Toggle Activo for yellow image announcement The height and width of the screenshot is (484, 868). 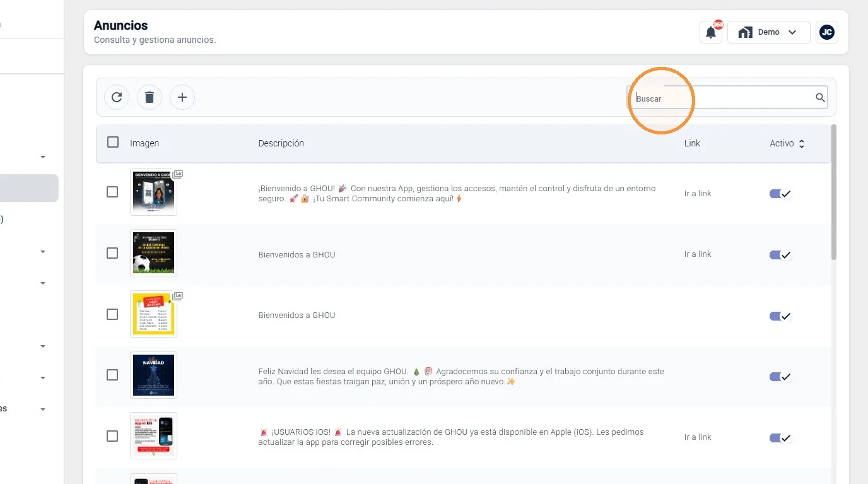point(780,316)
